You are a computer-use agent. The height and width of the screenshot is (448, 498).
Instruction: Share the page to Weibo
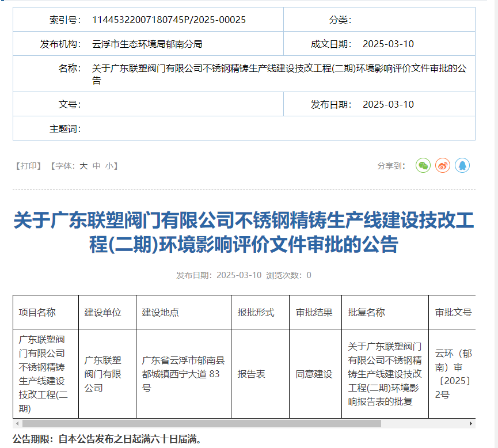pyautogui.click(x=443, y=165)
